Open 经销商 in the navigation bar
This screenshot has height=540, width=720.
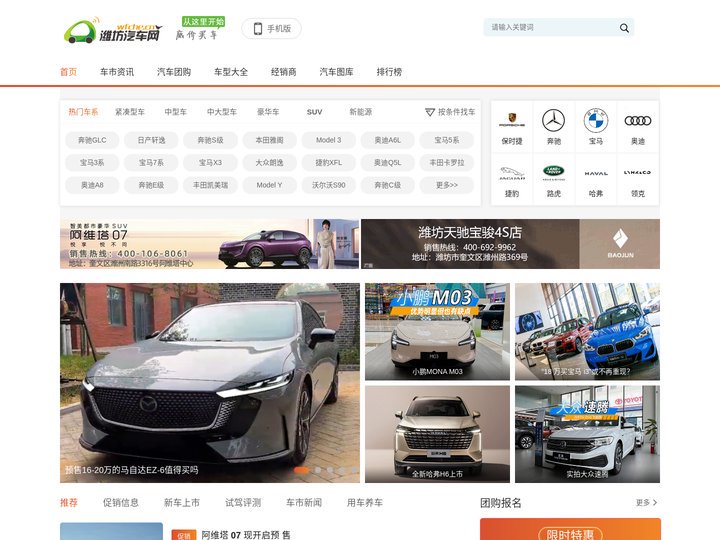[283, 72]
